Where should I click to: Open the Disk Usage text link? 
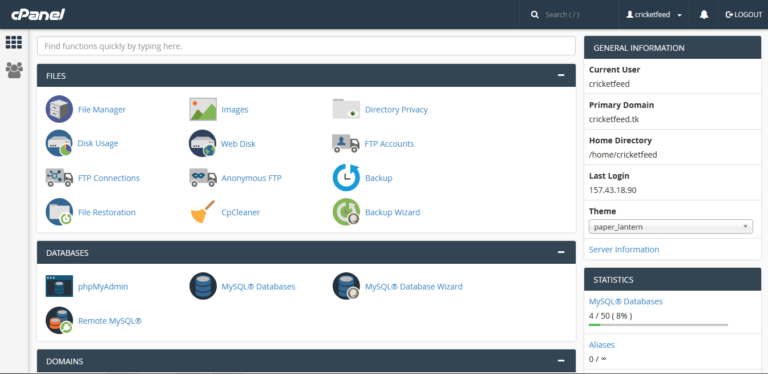pos(98,143)
